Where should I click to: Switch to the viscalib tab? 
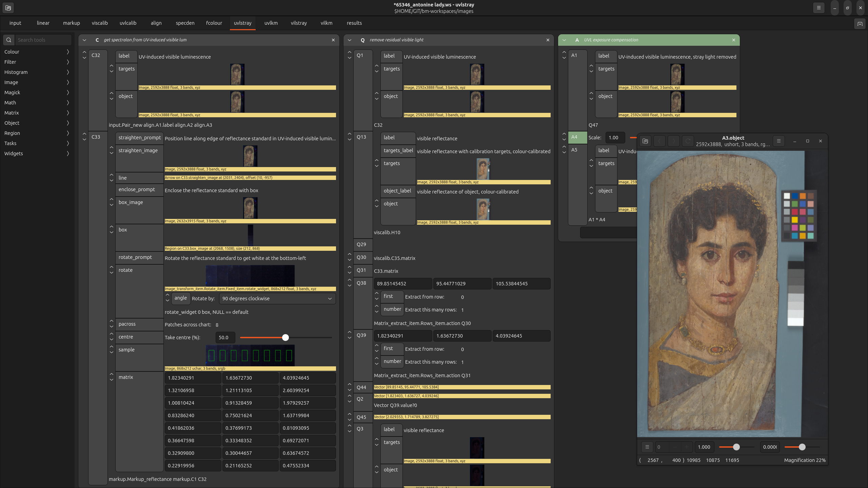click(x=100, y=23)
